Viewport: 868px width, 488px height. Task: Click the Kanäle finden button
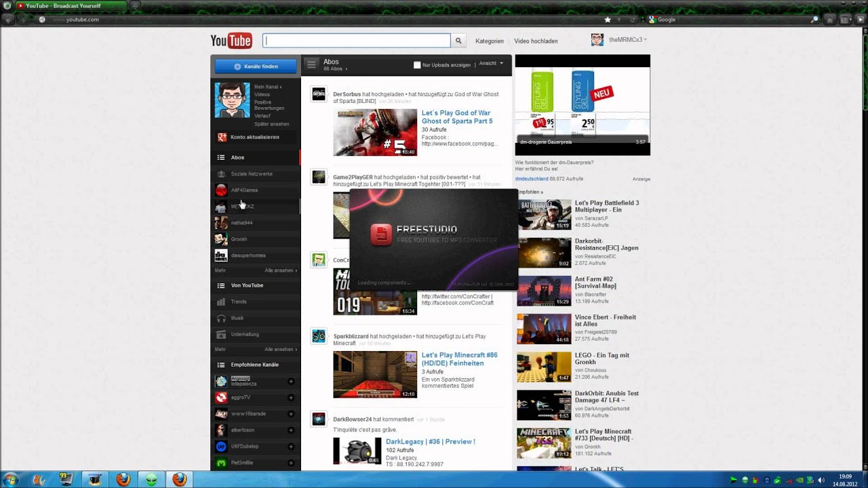click(256, 66)
